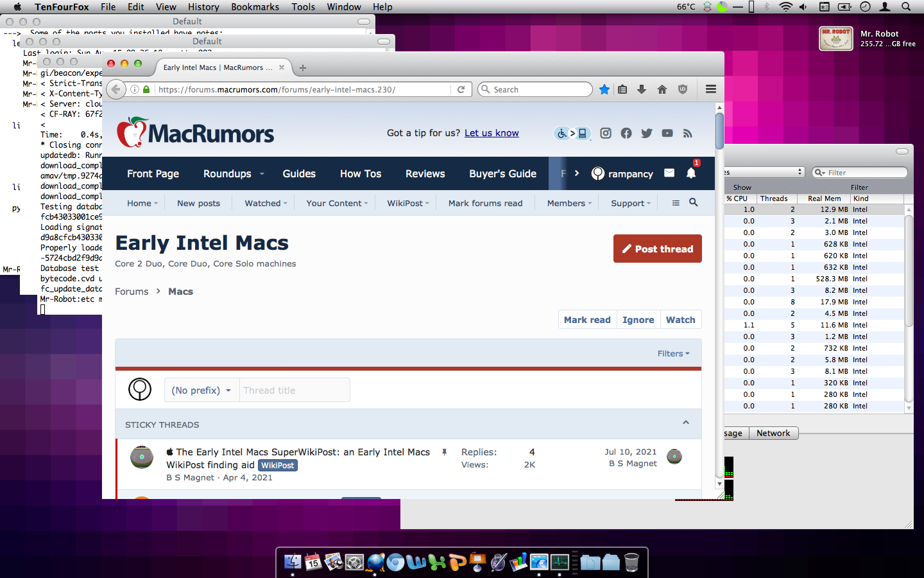Click the Wi-Fi status menu bar icon
The width and height of the screenshot is (924, 578).
pos(785,6)
